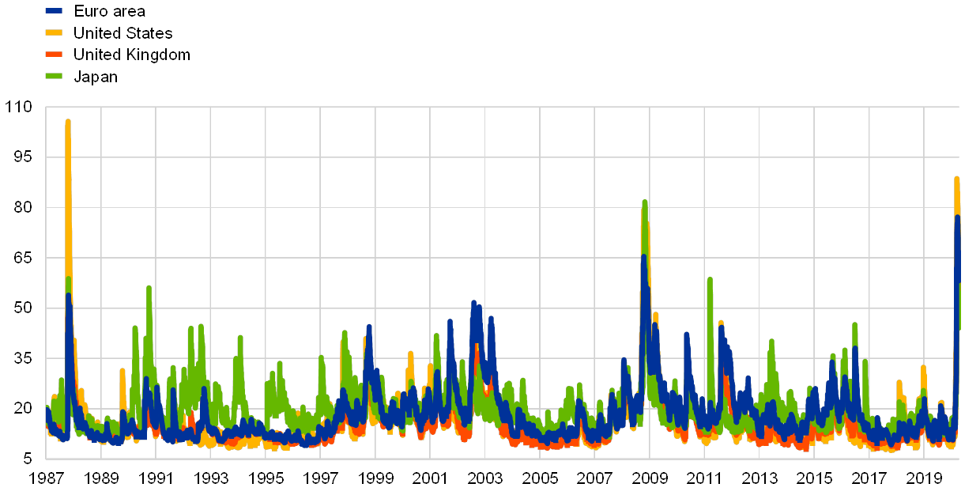Toggle the United States series legend label
The height and width of the screenshot is (495, 980).
(122, 33)
